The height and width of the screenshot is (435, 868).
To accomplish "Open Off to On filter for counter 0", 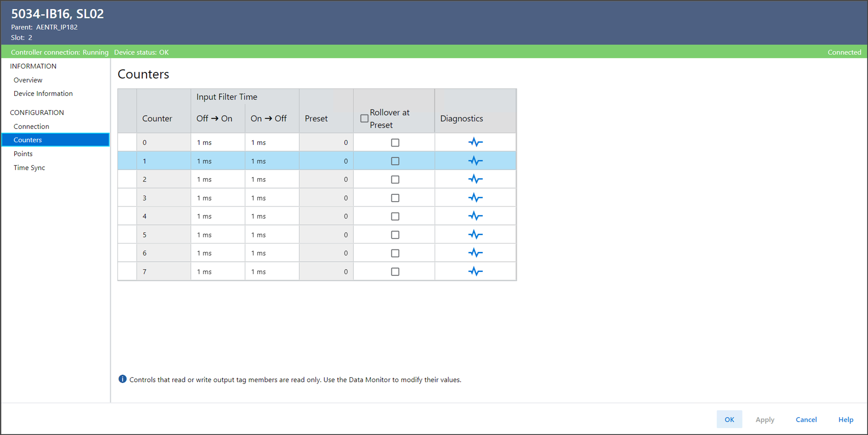I will tap(217, 143).
